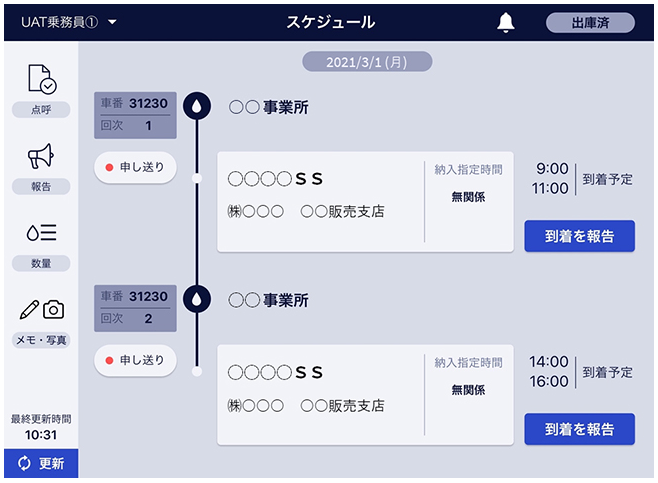
Task: Toggle the 出庫済 status pill
Action: [590, 23]
